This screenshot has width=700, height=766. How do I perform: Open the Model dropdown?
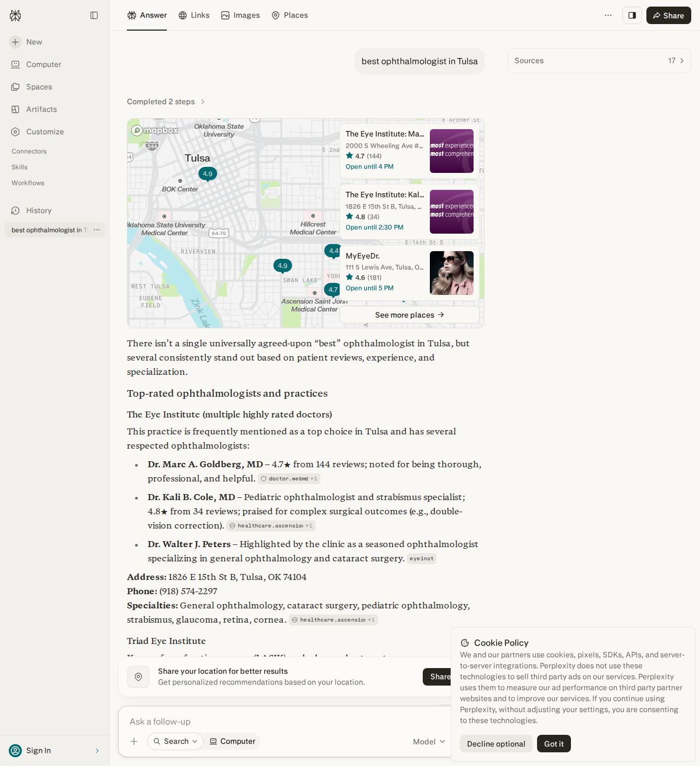point(429,741)
